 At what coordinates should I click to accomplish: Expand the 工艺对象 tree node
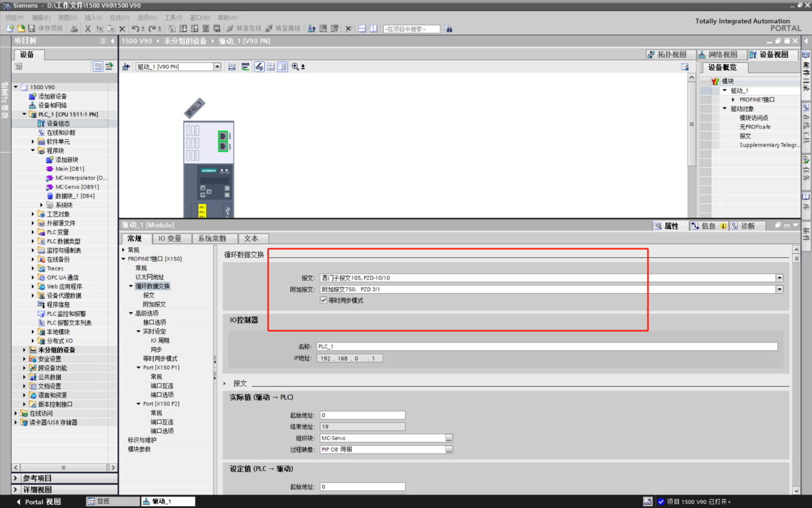33,214
